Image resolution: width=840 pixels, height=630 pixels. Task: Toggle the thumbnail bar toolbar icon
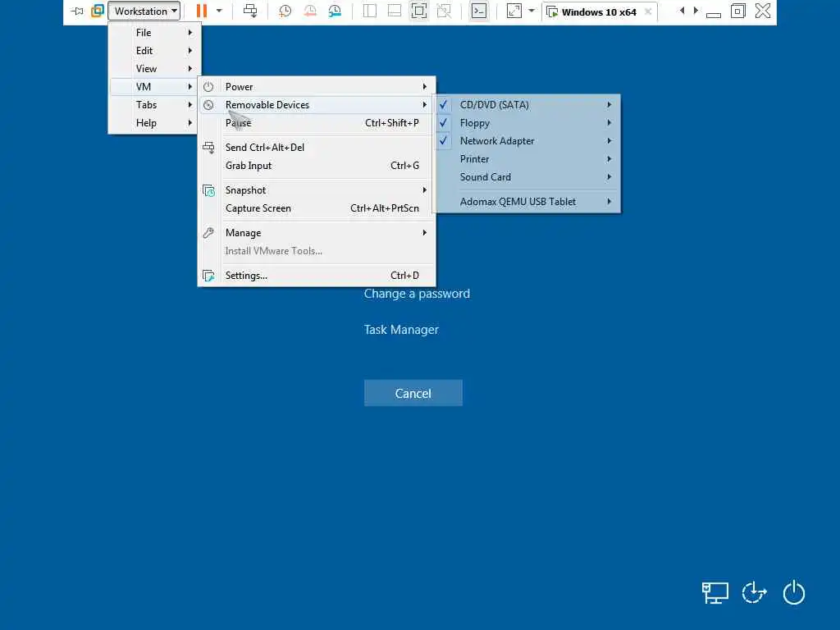395,11
